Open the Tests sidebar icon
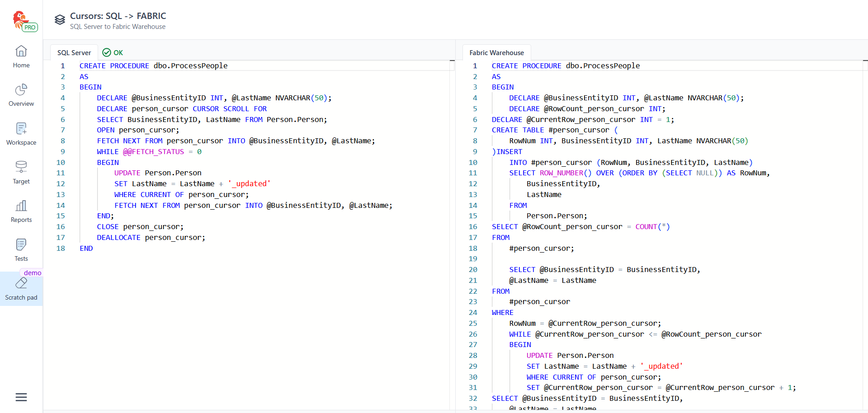 pos(21,245)
